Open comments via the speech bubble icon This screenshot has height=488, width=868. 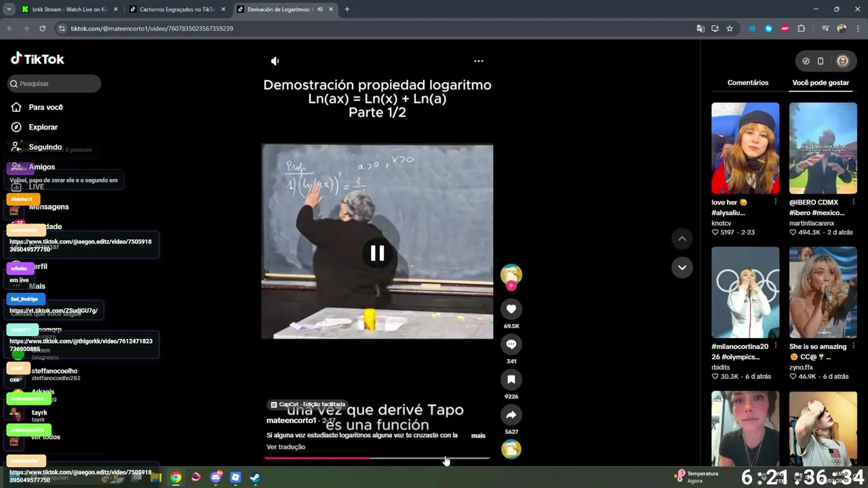(511, 344)
